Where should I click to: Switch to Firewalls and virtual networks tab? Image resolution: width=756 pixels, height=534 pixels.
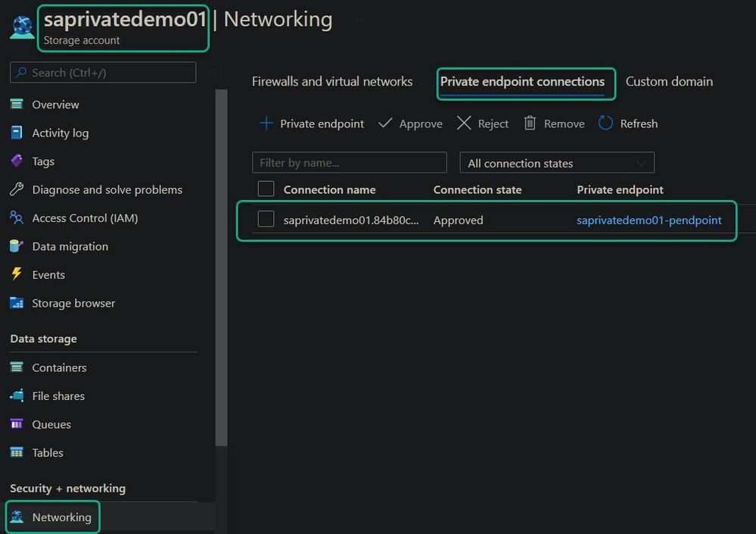pos(332,82)
